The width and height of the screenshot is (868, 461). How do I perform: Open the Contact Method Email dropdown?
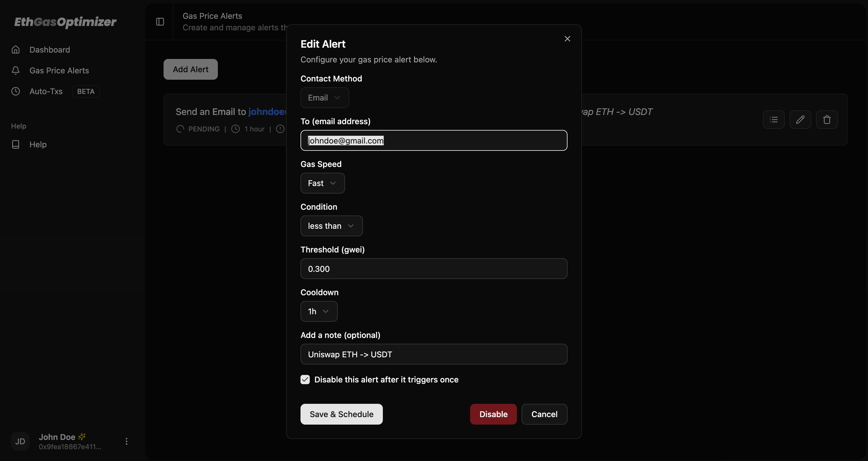pyautogui.click(x=324, y=98)
